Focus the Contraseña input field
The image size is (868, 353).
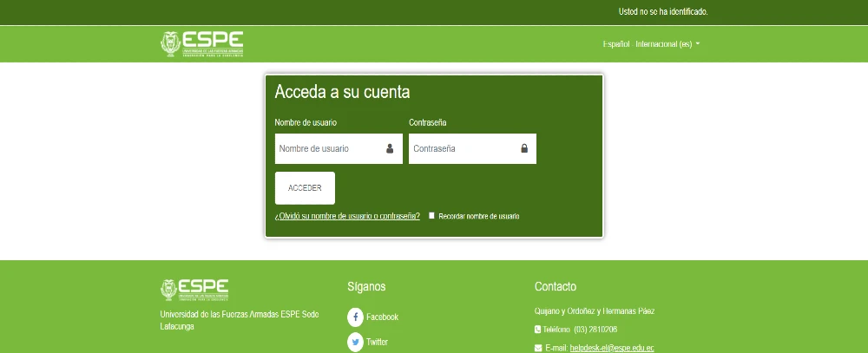coord(464,148)
